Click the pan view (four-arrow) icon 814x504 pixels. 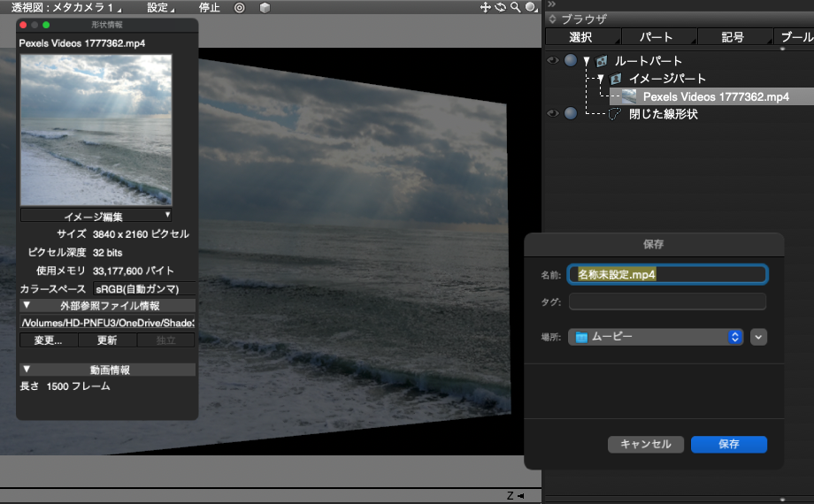[485, 7]
